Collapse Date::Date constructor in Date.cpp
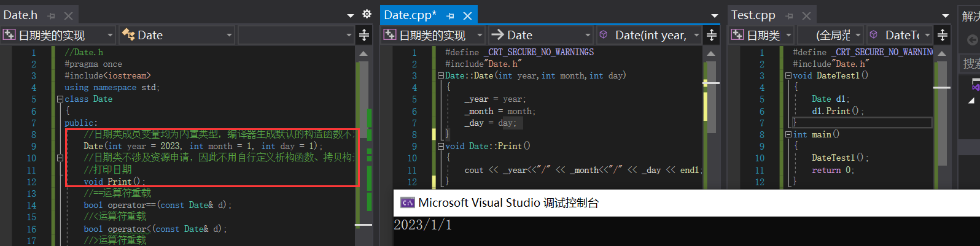 (441, 75)
